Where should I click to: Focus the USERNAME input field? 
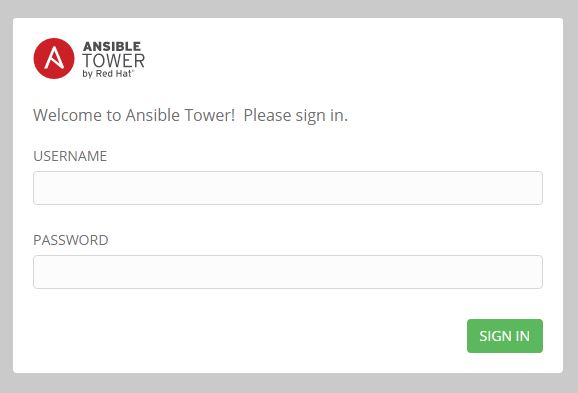pyautogui.click(x=288, y=188)
